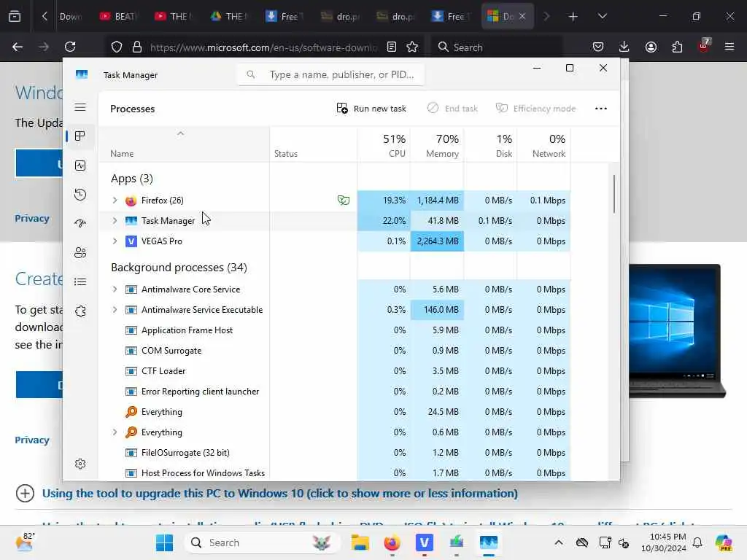Switch to the BEAT YouTube tab

tap(119, 17)
